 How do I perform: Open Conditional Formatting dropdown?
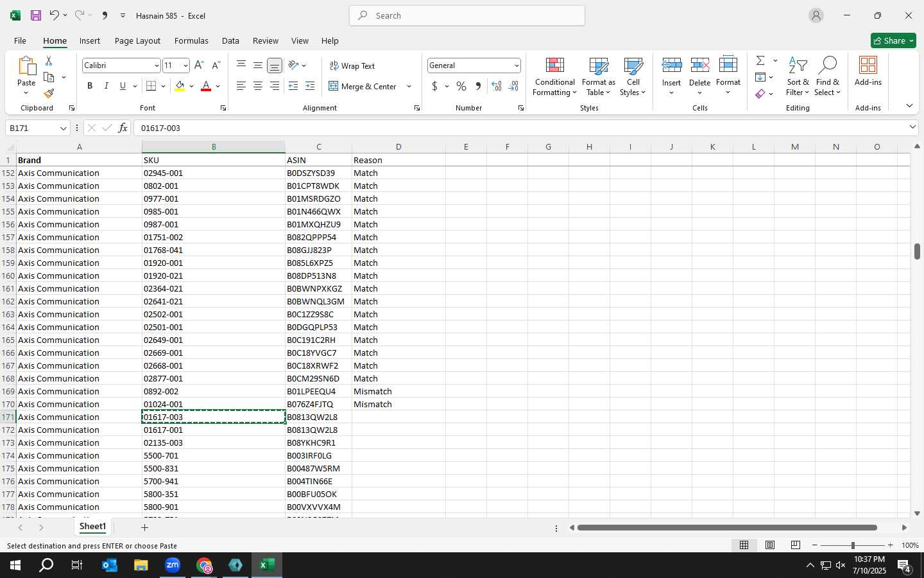[x=555, y=76]
